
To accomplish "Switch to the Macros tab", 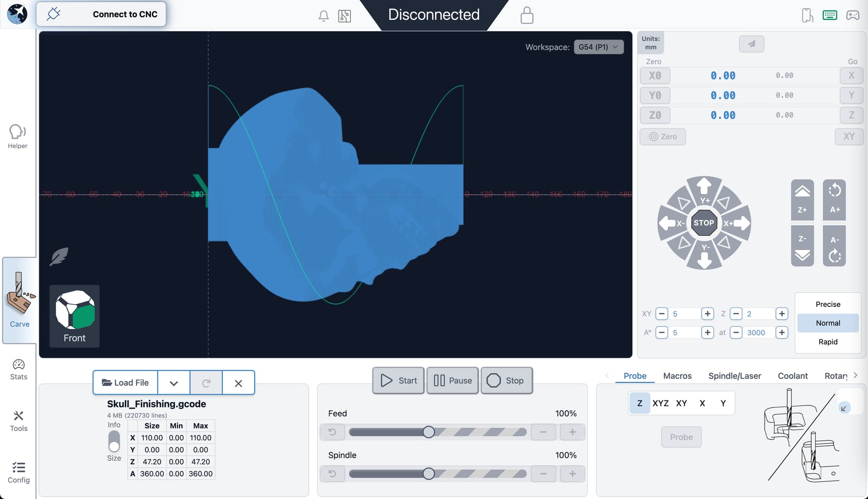I will pos(677,376).
